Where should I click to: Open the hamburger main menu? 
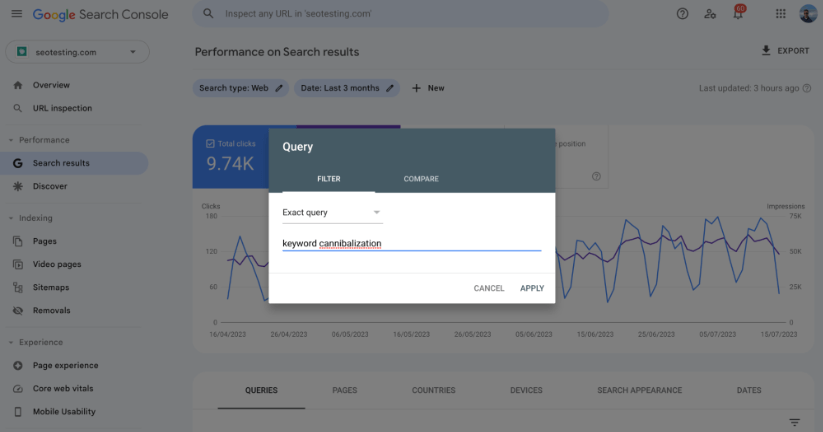tap(17, 14)
